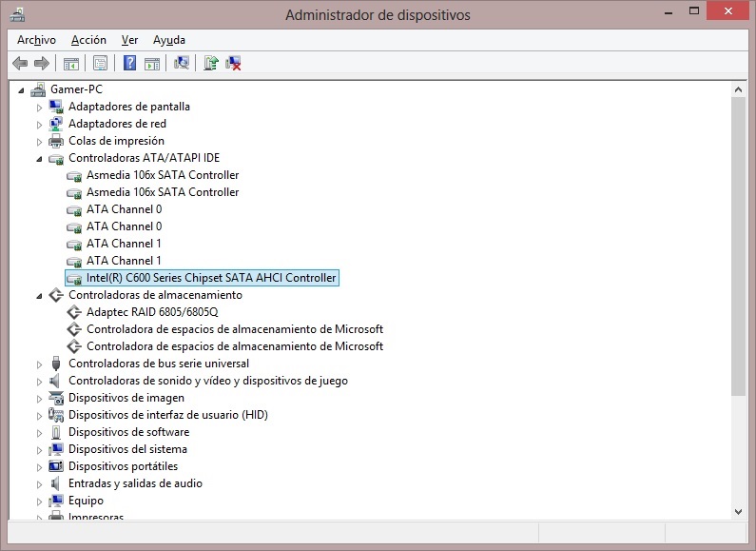Click the Back arrow toolbar icon
This screenshot has height=551, width=756.
pos(20,63)
